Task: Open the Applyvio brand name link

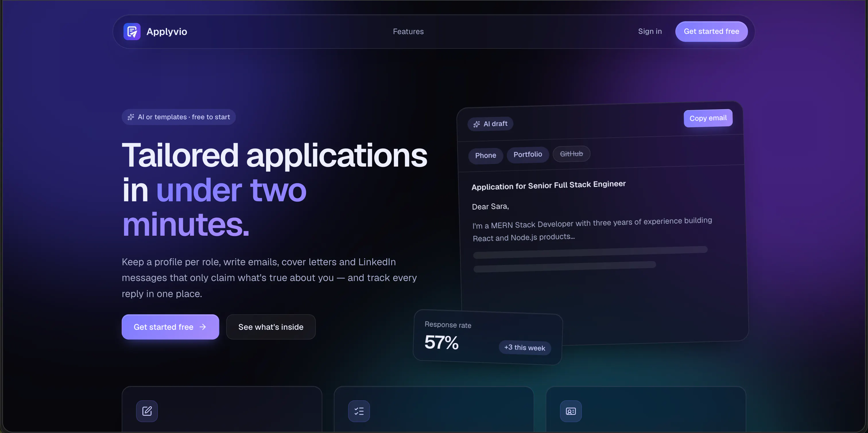Action: 166,32
